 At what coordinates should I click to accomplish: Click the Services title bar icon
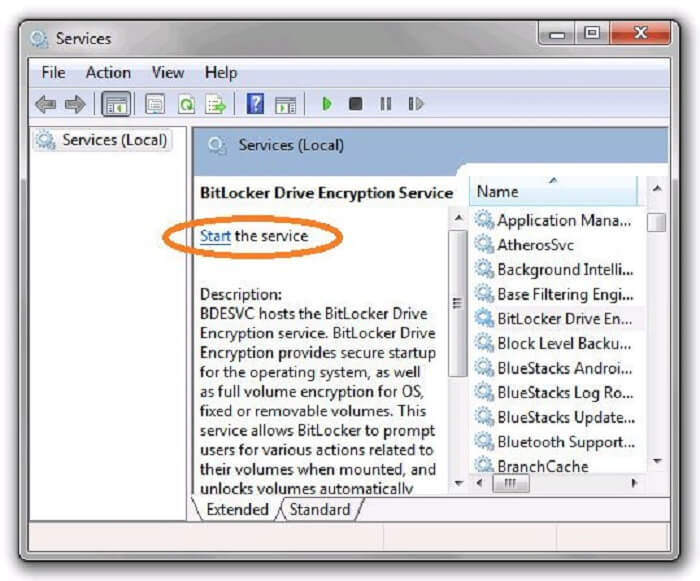[x=39, y=38]
